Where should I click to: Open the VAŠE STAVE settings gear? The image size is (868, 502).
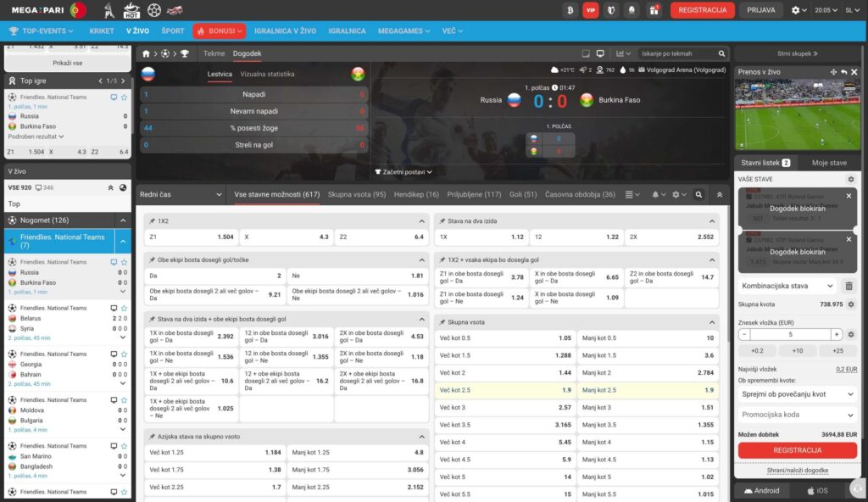tap(851, 179)
